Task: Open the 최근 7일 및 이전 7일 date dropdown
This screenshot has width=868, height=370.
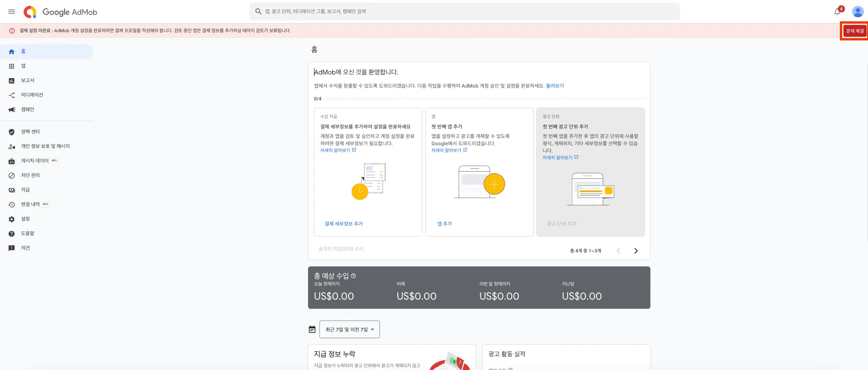Action: coord(349,330)
